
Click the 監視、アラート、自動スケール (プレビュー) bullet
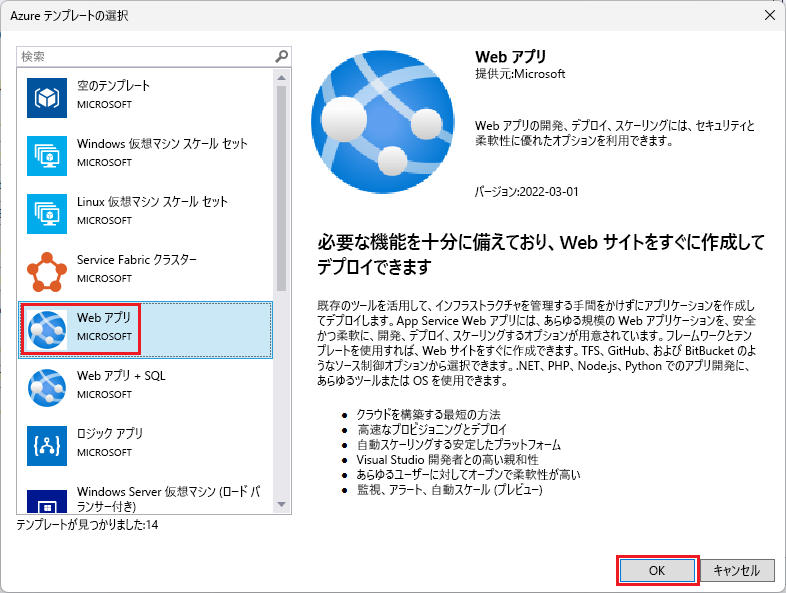coord(450,490)
